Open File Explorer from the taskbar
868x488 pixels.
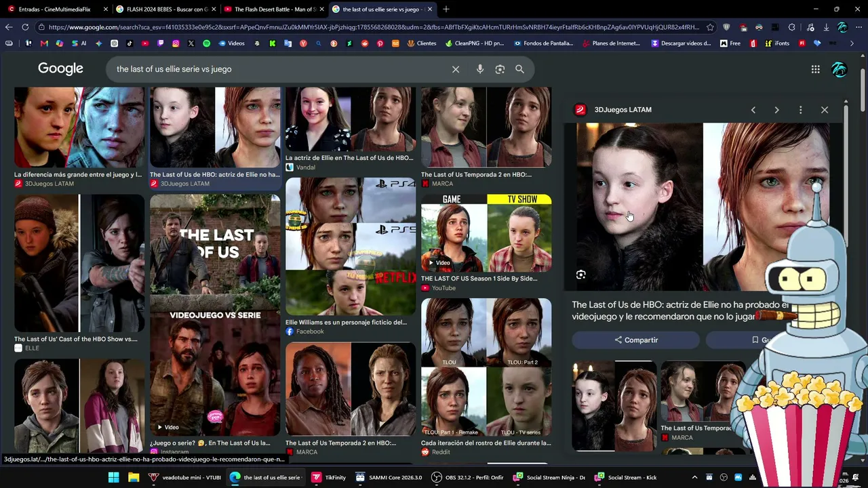(134, 477)
